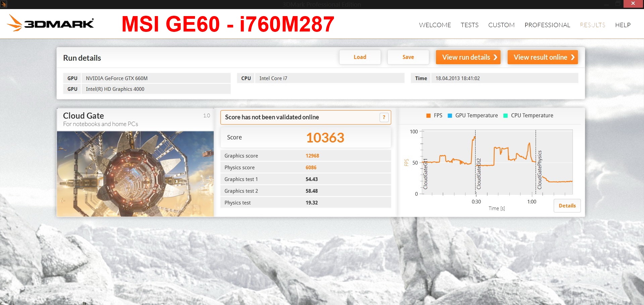
Task: Click the maximize window button
Action: coord(618,4)
